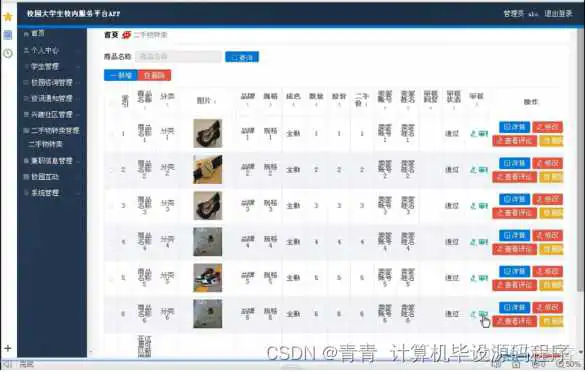Image resolution: width=585 pixels, height=372 pixels.
Task: Expand the 学生管理 sidebar arrow
Action: click(78, 67)
